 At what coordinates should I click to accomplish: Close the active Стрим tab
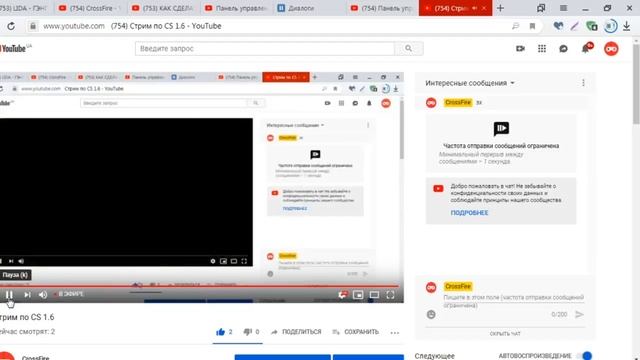tap(484, 8)
